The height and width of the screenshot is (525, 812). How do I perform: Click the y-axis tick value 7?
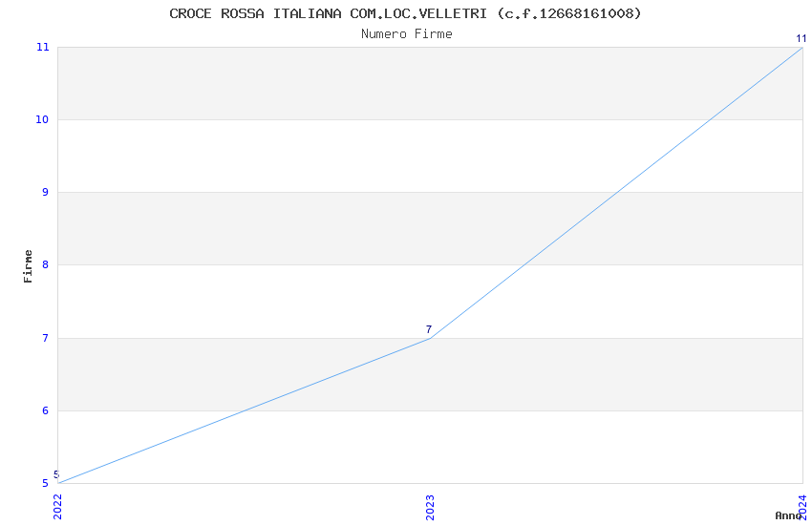pyautogui.click(x=46, y=338)
